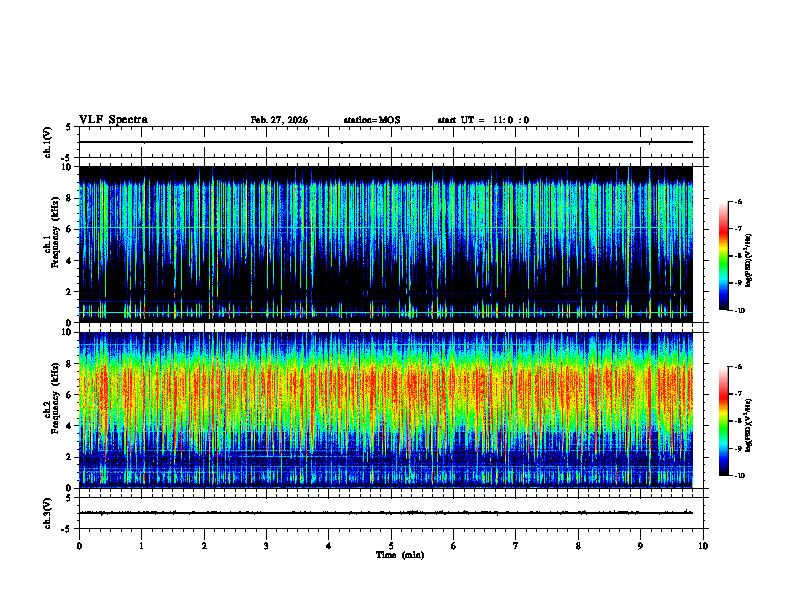The height and width of the screenshot is (612, 792).
Task: Click the ch.2 frequency axis "2" tick label
Action: 70,457
